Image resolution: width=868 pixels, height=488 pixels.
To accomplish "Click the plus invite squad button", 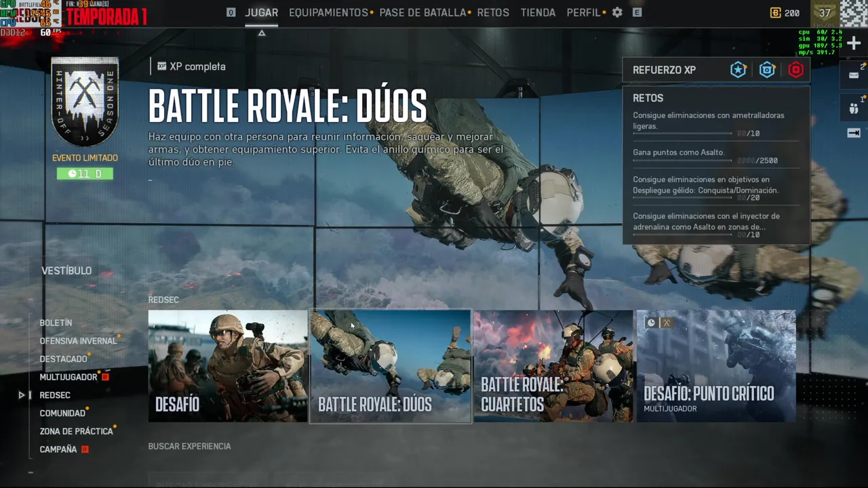I will [854, 43].
